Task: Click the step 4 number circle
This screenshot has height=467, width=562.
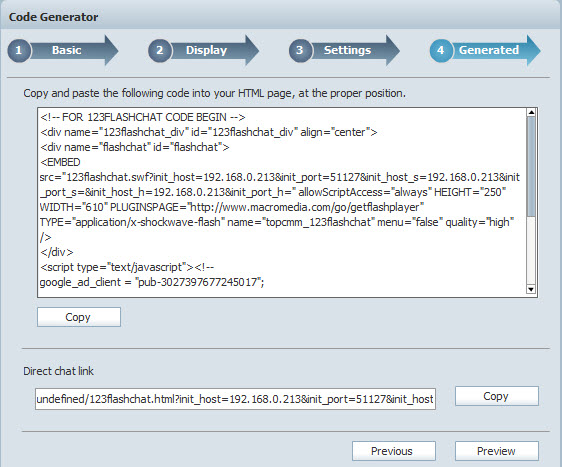Action: pyautogui.click(x=440, y=50)
